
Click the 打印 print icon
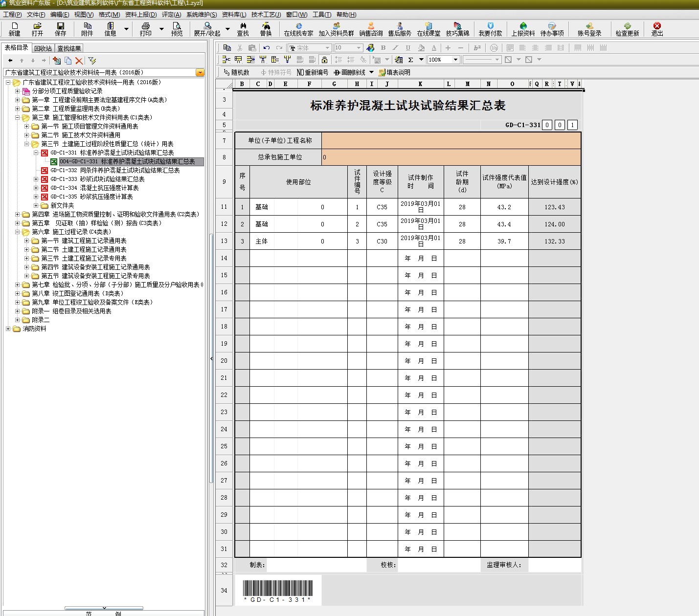click(145, 29)
